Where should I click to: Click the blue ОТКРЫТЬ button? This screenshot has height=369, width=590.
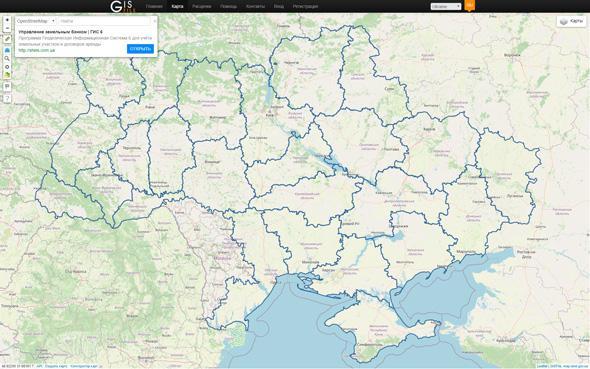(x=140, y=49)
